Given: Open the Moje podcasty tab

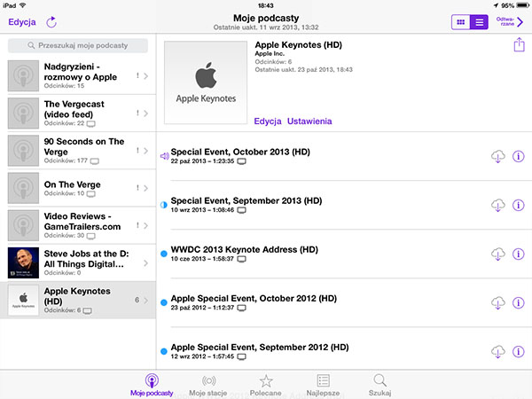Looking at the screenshot, I should click(x=152, y=385).
